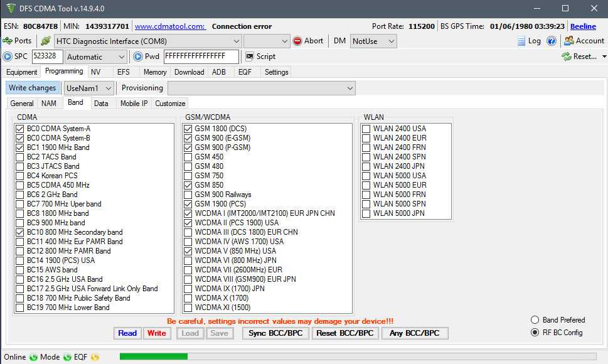
Task: Click the blue help question icon
Action: 552,41
